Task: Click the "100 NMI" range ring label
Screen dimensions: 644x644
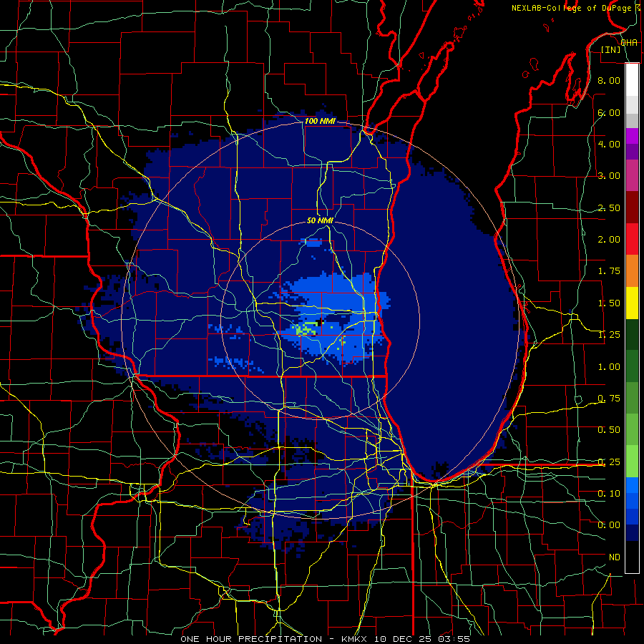Action: click(x=320, y=121)
